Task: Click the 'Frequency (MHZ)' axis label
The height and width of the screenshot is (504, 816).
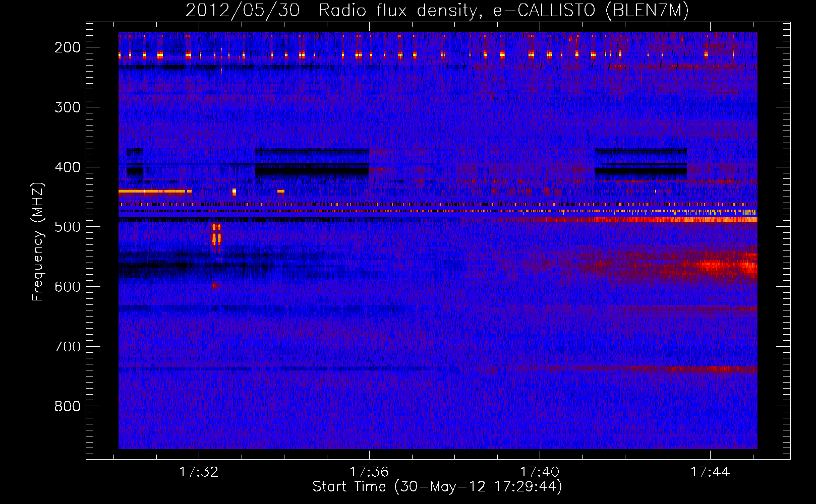Action: [x=38, y=242]
